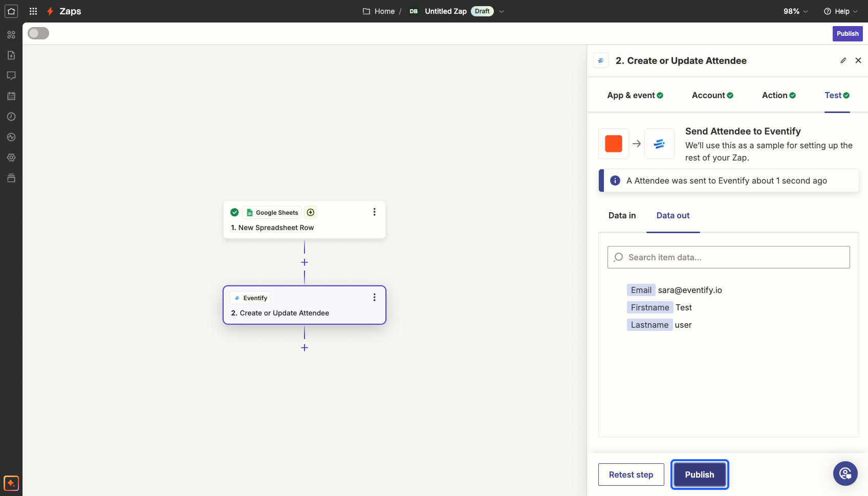Screen dimensions: 868x496
Task: Click the green check status icon on step 1
Action: pos(234,212)
